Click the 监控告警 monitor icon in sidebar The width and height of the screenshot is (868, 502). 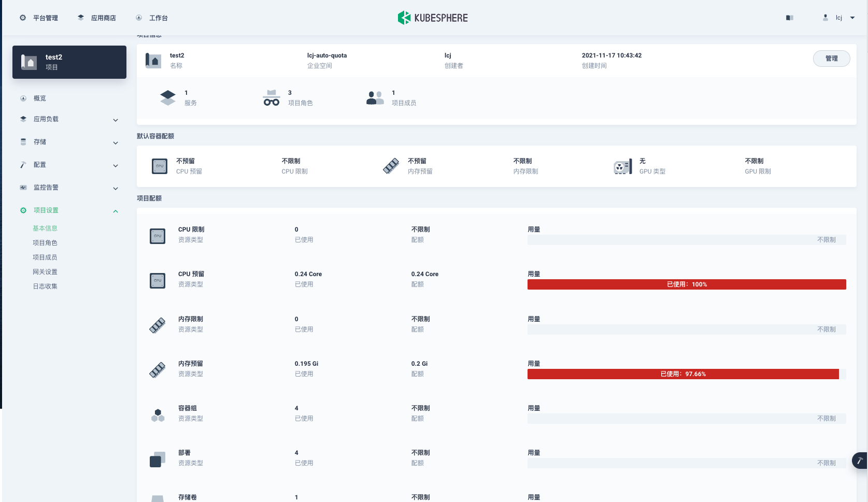coord(23,188)
